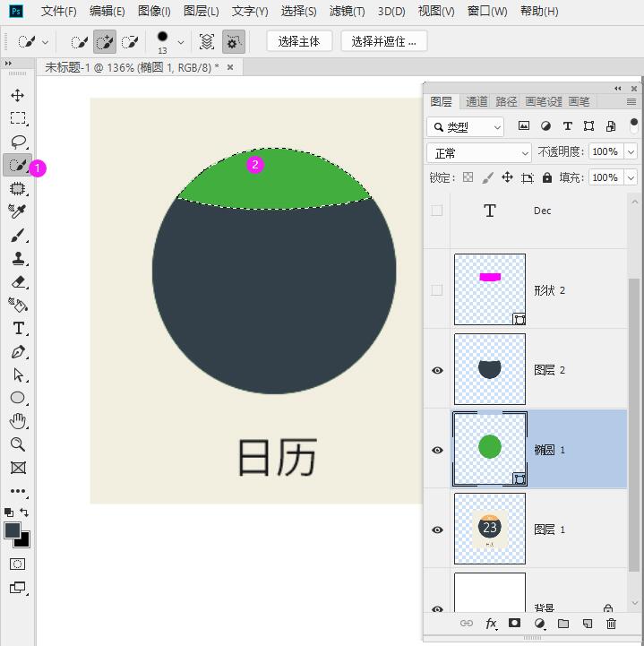The image size is (644, 646).
Task: Open the blend mode 正常 dropdown
Action: [x=479, y=153]
